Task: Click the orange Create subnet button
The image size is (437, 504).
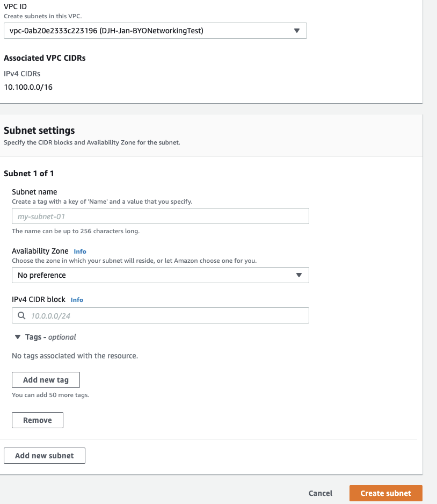Action: pos(385,493)
